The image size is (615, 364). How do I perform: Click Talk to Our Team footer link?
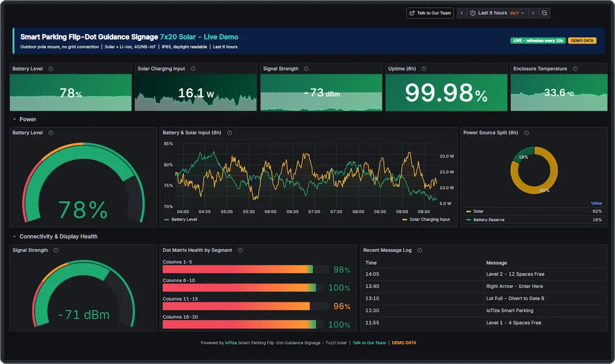pyautogui.click(x=370, y=342)
